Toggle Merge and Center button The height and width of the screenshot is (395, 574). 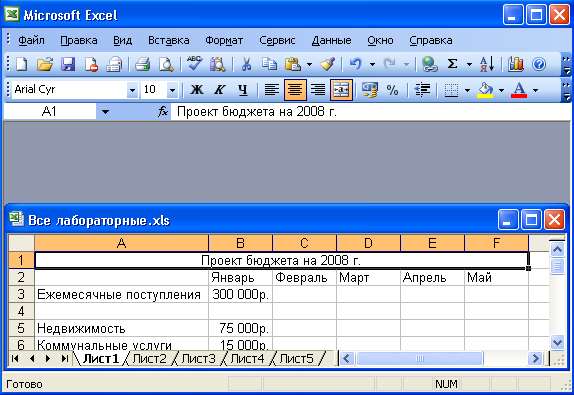(341, 90)
